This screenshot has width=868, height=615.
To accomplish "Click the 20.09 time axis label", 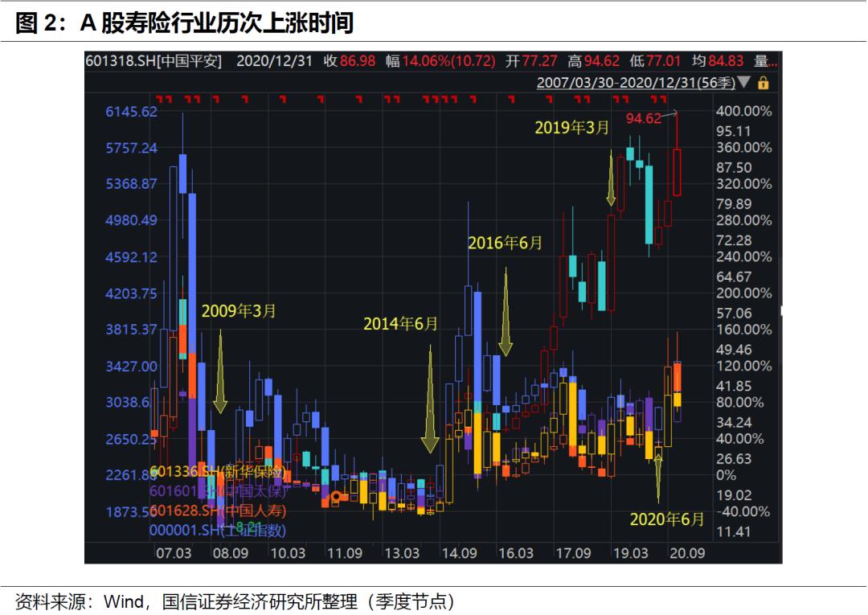I will coord(687,553).
